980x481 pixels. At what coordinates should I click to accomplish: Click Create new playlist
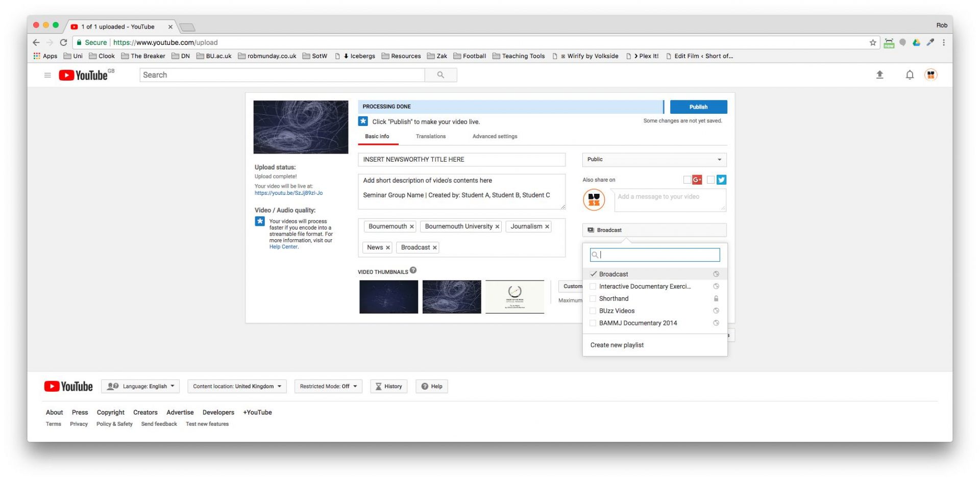617,345
